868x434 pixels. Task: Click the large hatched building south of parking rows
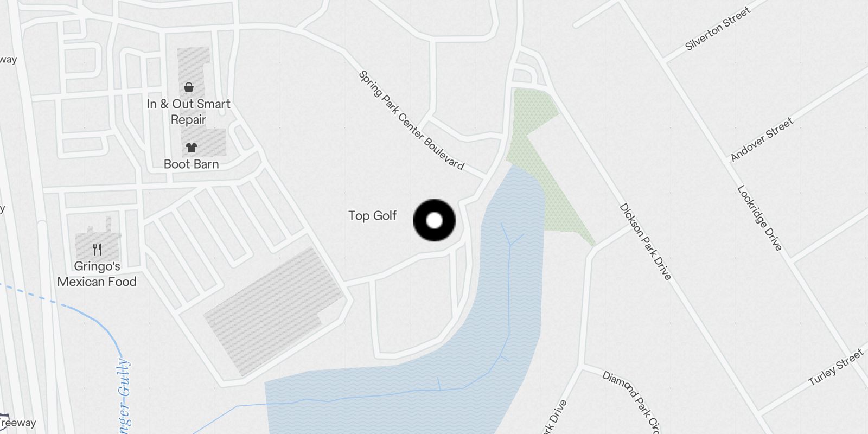(274, 310)
